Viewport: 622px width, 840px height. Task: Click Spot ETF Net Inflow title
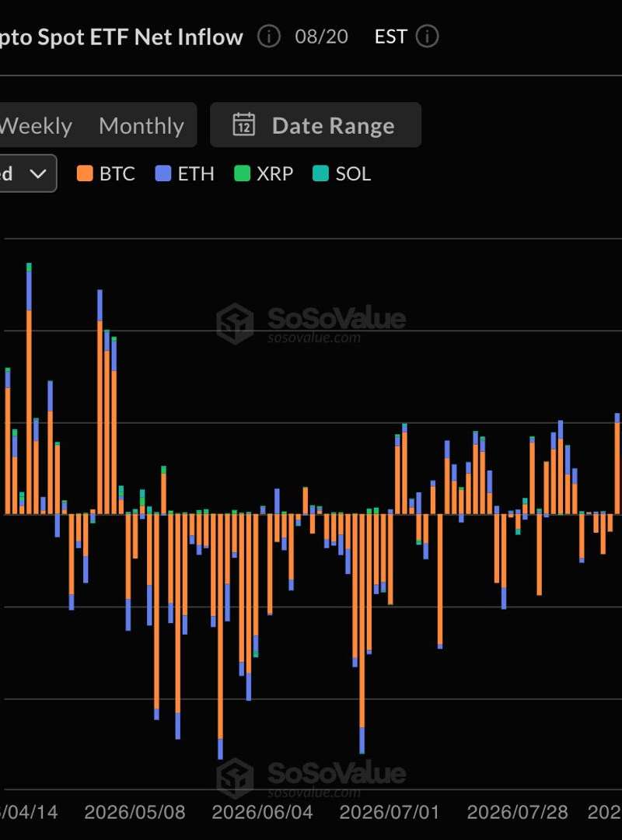121,37
